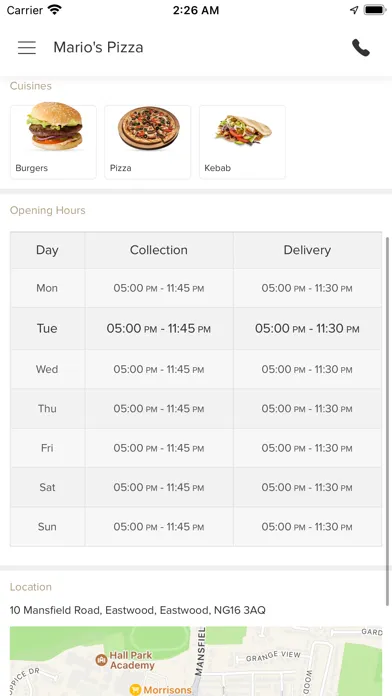The image size is (392, 696).
Task: Click the Mario's Pizza title
Action: click(98, 47)
